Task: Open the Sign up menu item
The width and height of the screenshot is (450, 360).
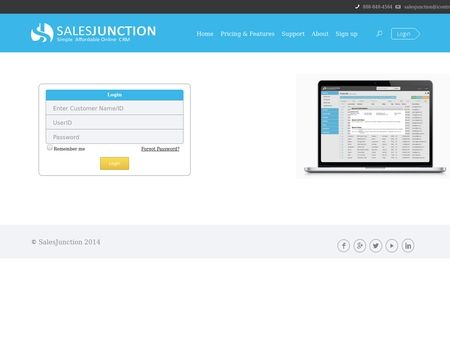Action: click(x=346, y=34)
